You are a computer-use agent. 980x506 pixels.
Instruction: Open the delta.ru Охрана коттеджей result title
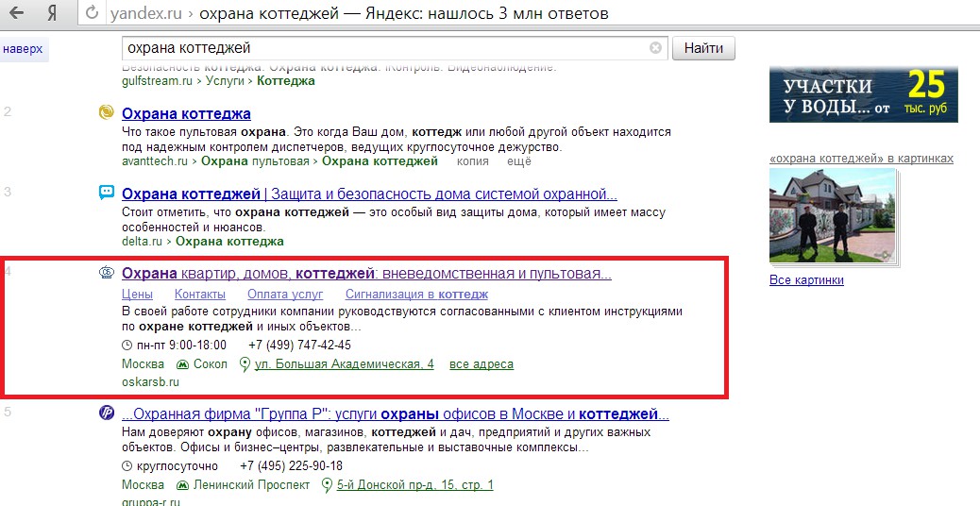tap(369, 194)
